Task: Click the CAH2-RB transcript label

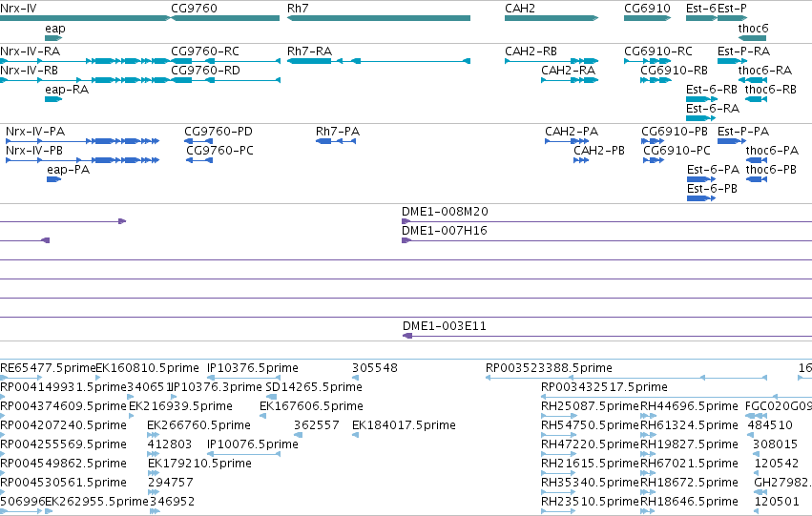Action: tap(531, 52)
